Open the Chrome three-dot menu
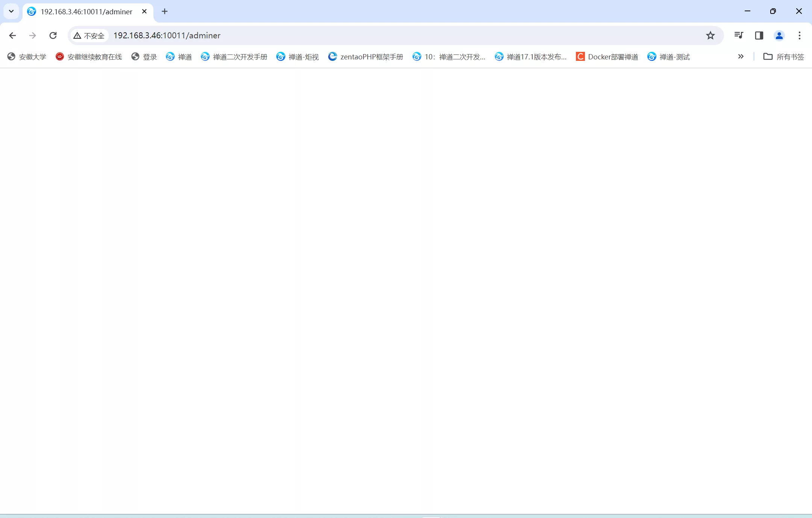812x518 pixels. (800, 35)
